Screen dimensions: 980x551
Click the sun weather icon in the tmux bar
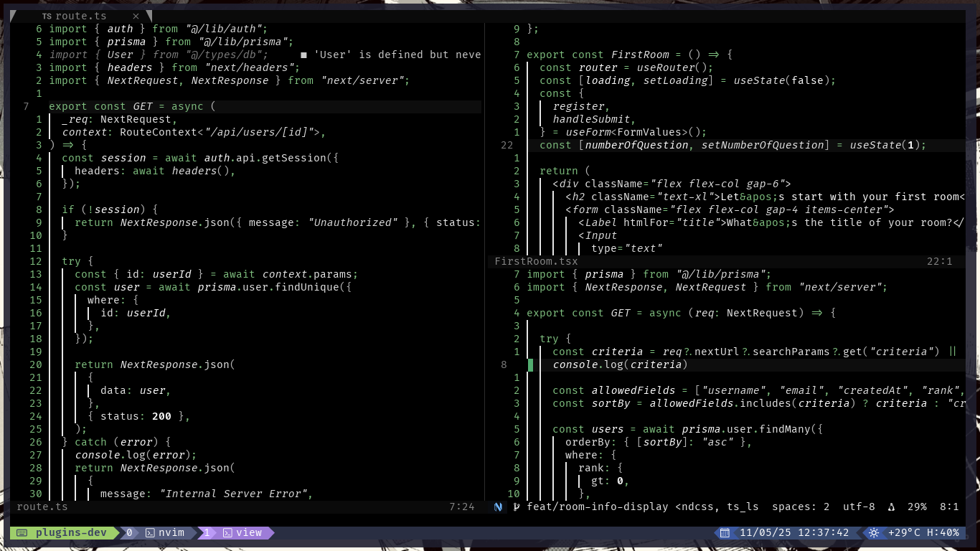click(874, 532)
